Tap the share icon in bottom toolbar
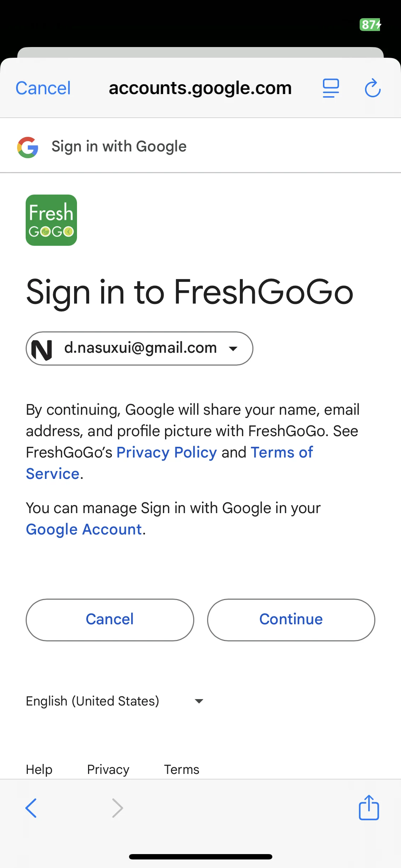The width and height of the screenshot is (401, 868). 369,807
